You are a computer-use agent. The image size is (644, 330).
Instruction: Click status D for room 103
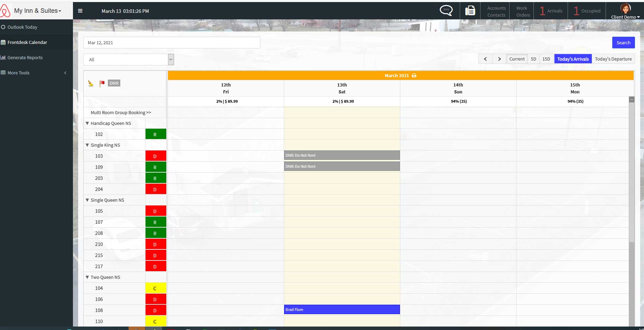point(156,156)
